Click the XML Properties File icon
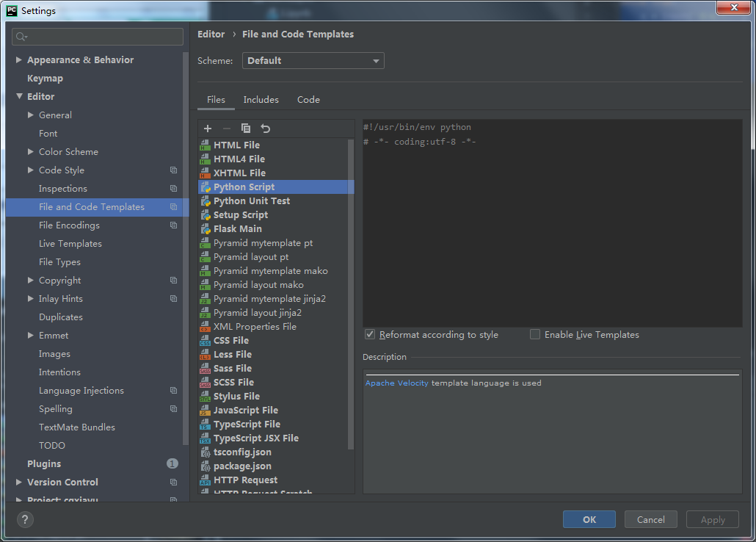Image resolution: width=756 pixels, height=542 pixels. [x=206, y=327]
